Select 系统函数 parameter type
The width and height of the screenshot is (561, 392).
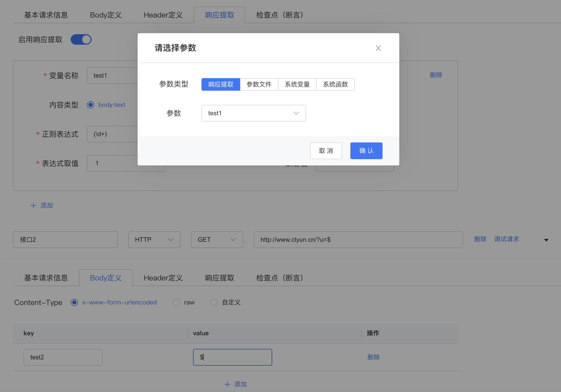tap(335, 84)
